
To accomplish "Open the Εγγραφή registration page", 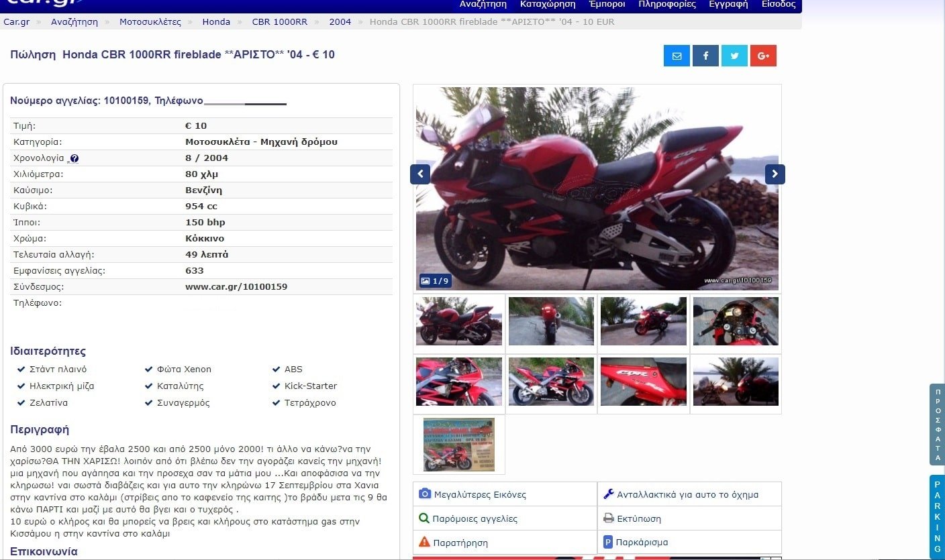I will click(728, 4).
